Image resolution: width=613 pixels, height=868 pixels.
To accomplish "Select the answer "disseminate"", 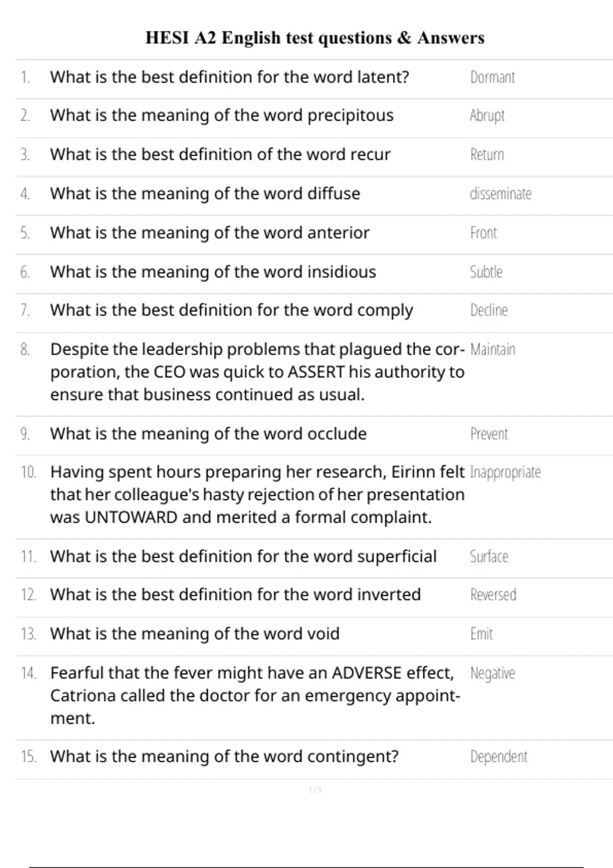I will point(500,194).
